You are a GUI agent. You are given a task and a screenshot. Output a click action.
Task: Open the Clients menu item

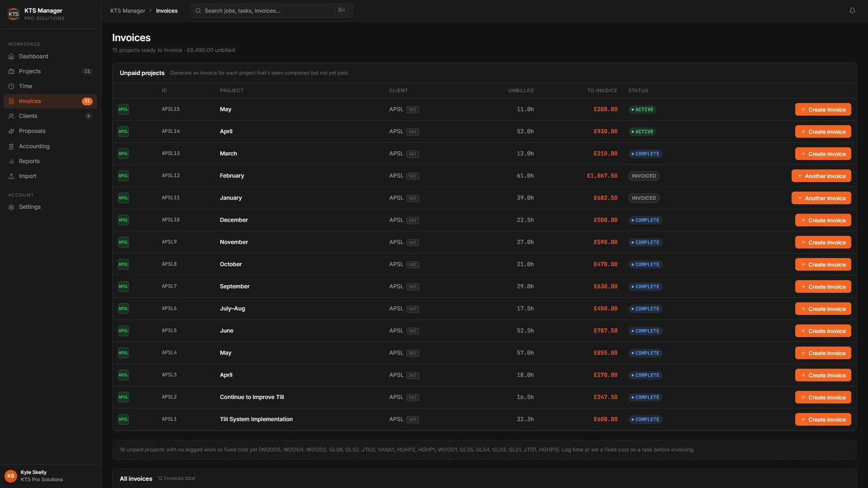click(x=50, y=116)
